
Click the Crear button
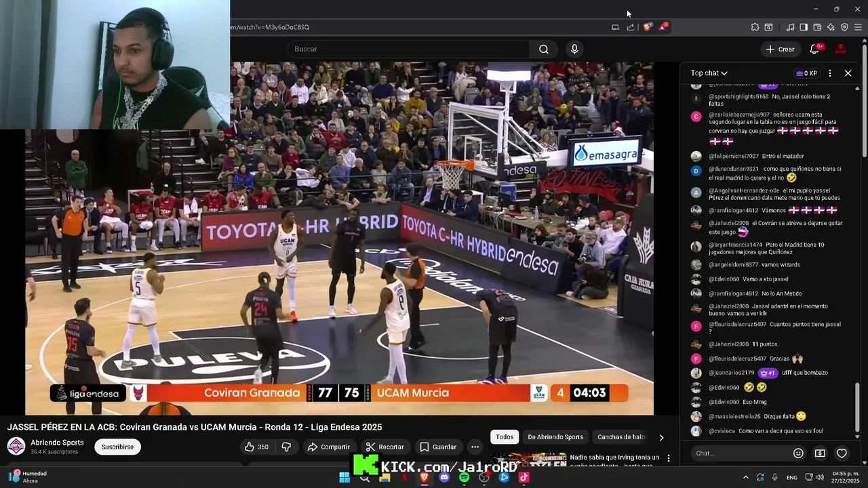click(x=780, y=49)
